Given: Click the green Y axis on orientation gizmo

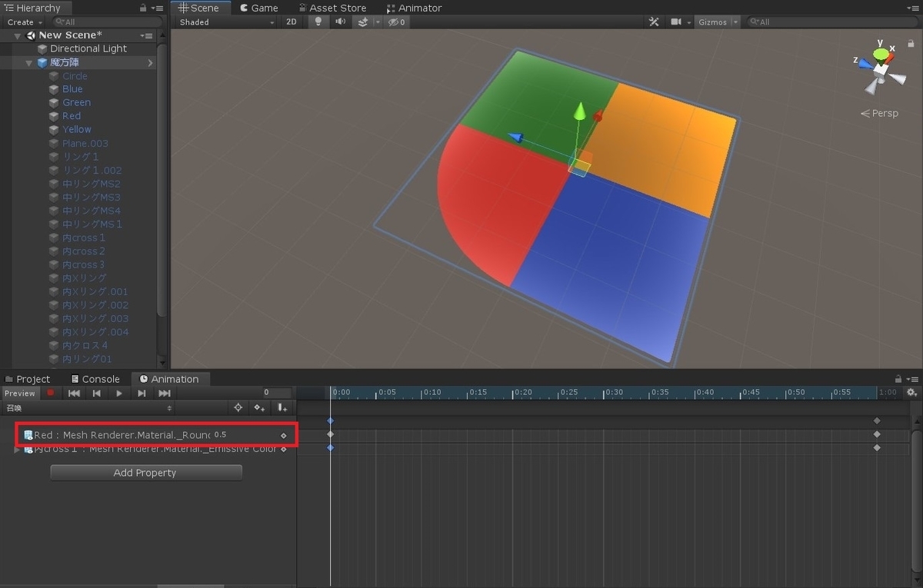Looking at the screenshot, I should pyautogui.click(x=880, y=54).
